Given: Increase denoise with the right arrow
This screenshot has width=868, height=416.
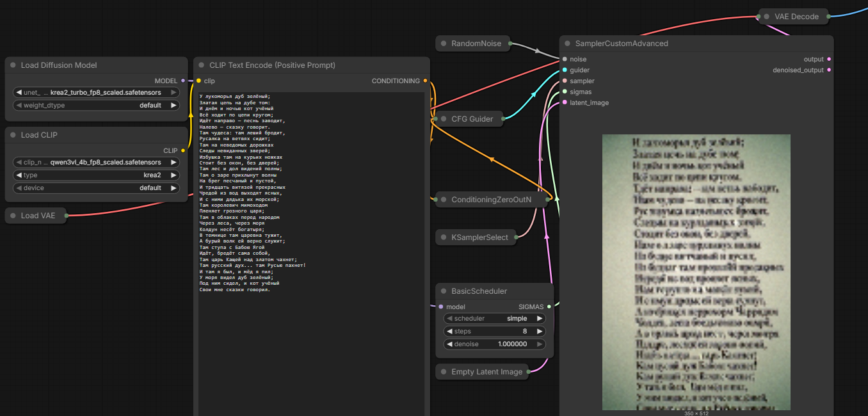Looking at the screenshot, I should pyautogui.click(x=540, y=344).
